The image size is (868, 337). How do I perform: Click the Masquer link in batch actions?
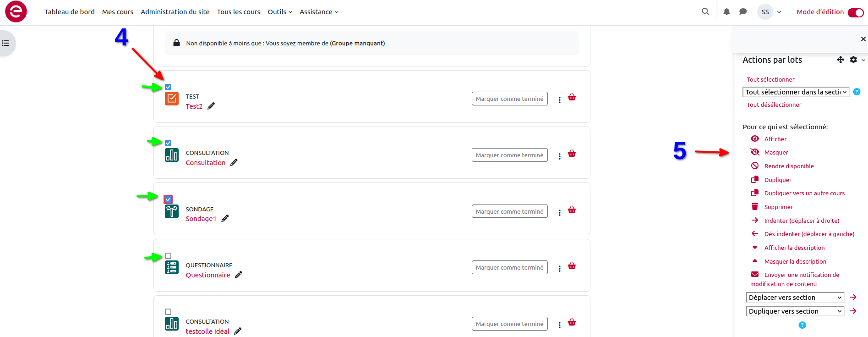point(776,153)
